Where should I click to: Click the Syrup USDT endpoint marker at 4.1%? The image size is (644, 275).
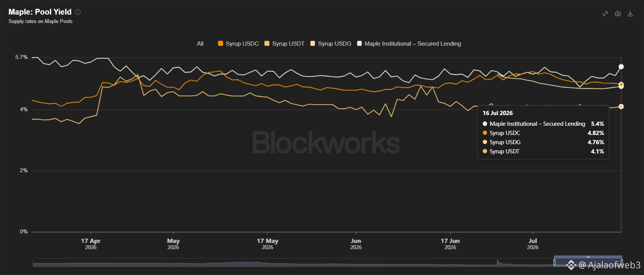pos(621,107)
